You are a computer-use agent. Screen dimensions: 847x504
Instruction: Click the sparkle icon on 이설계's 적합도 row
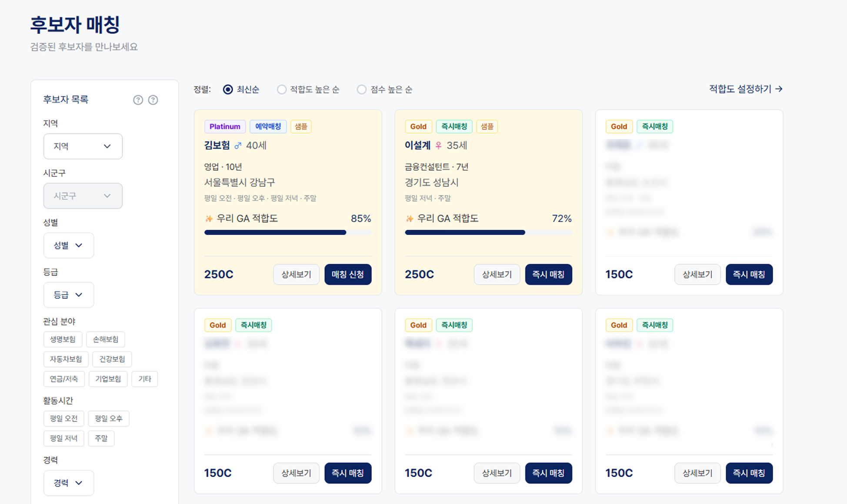[x=410, y=218]
